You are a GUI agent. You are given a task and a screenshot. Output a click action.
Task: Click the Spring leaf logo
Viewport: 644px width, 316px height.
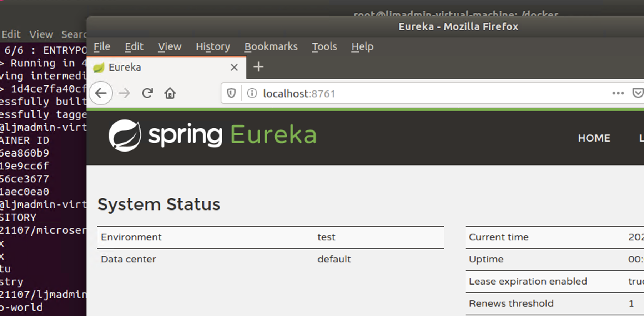[125, 135]
